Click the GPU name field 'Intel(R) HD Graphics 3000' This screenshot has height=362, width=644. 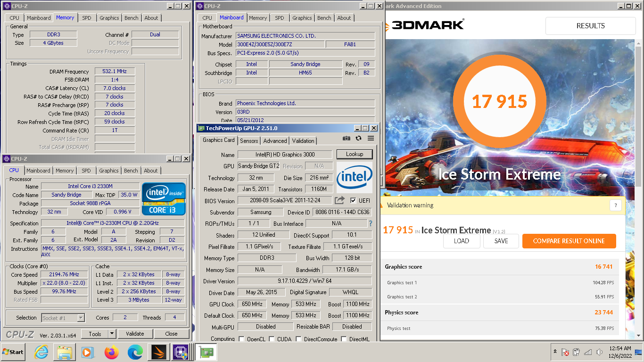(x=285, y=154)
